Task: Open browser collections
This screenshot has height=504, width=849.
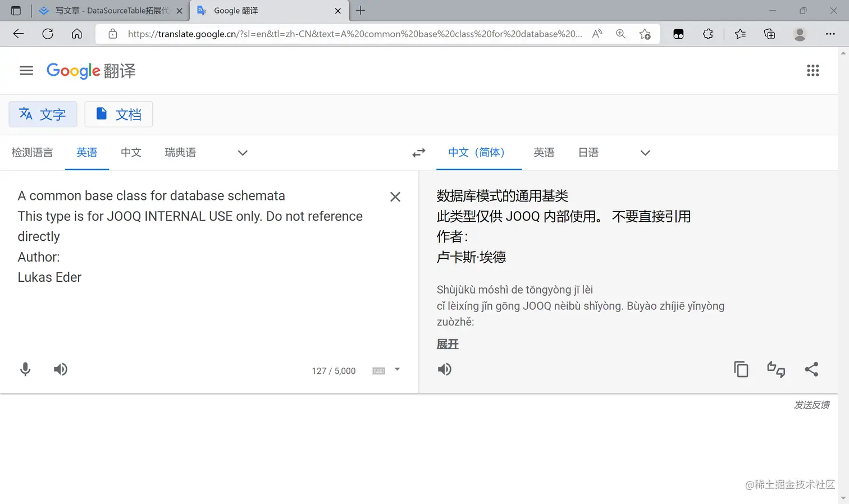Action: coord(770,34)
